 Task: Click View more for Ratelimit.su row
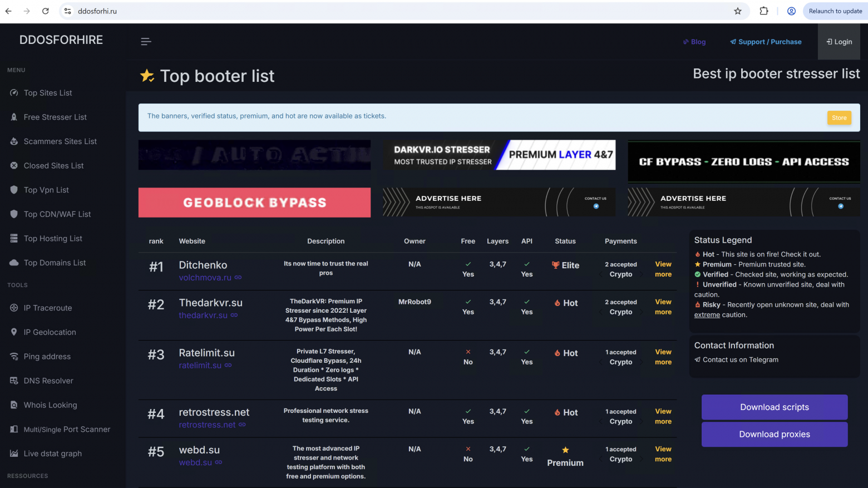point(663,357)
